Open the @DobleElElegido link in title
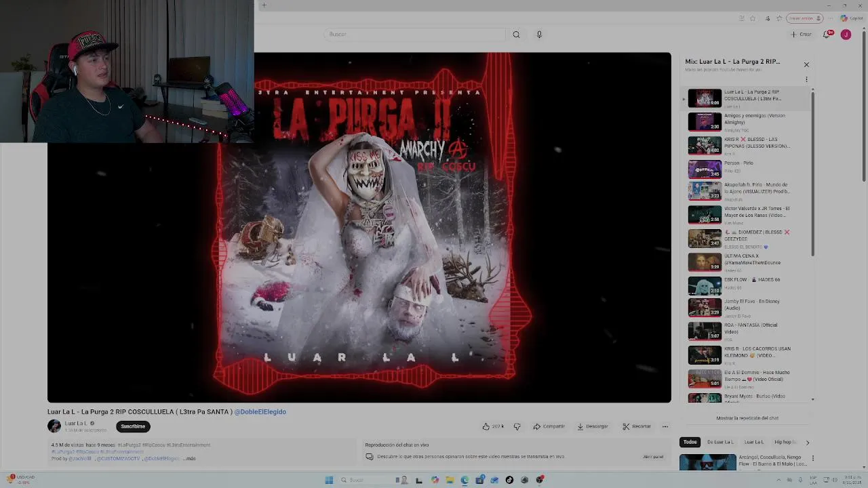 pyautogui.click(x=260, y=411)
